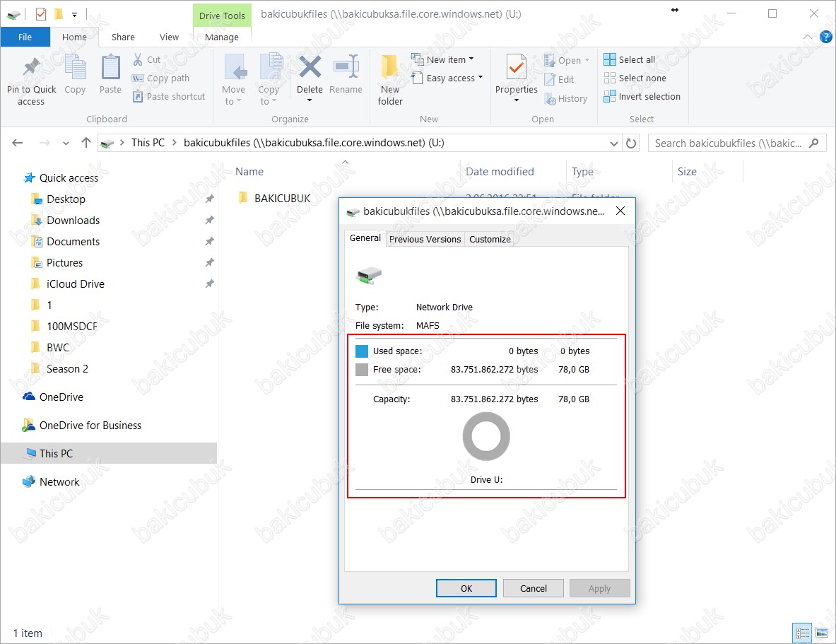The image size is (836, 644).
Task: Open the File menu
Action: pos(25,37)
